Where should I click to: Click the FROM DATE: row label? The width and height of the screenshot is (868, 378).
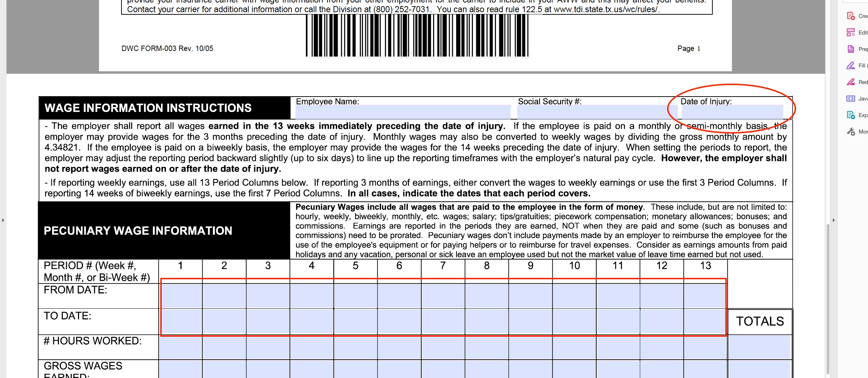tap(75, 290)
